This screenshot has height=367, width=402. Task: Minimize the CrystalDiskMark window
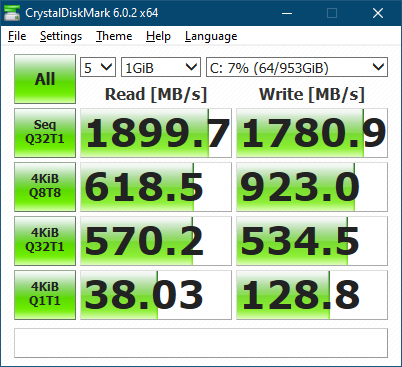point(287,13)
